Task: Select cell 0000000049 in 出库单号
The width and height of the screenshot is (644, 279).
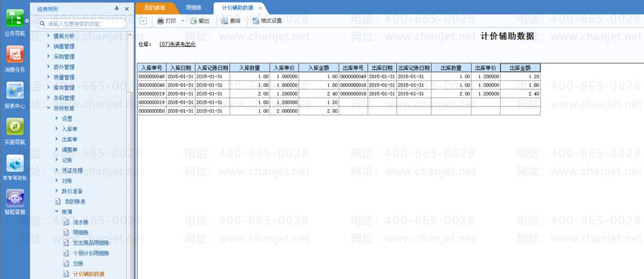Action: point(353,76)
